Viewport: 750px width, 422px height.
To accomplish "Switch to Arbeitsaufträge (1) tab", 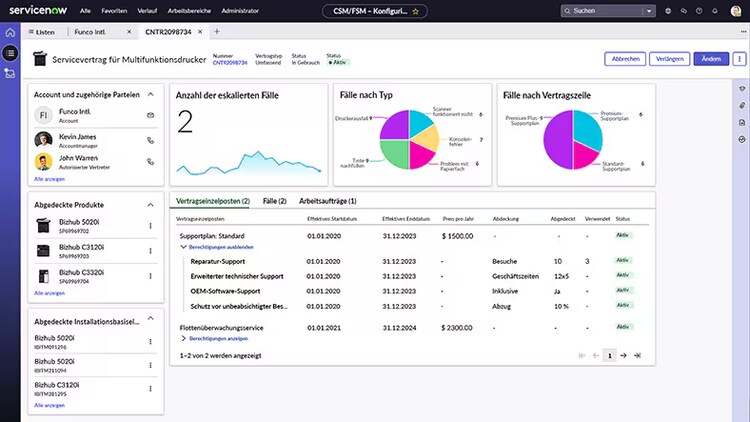I will [x=328, y=201].
